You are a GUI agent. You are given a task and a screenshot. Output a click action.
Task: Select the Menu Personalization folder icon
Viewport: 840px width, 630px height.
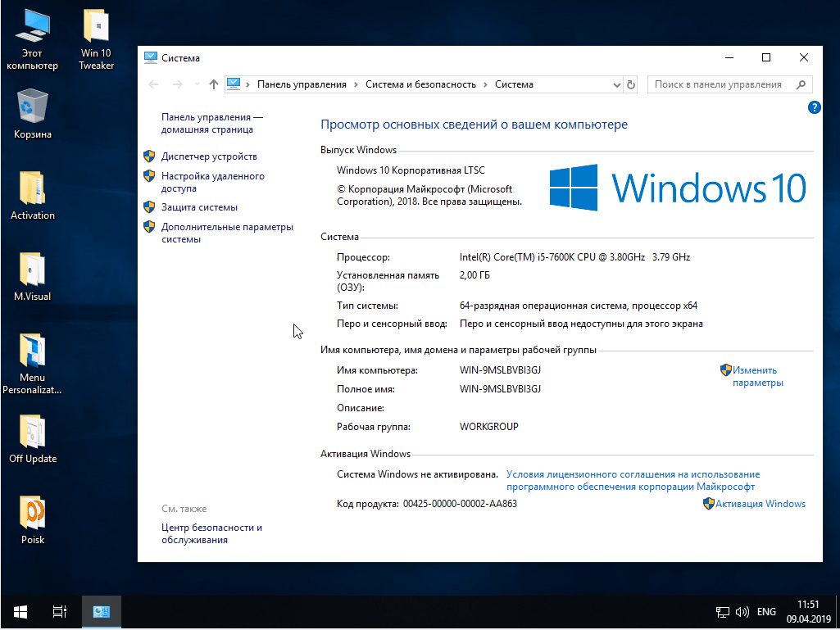tap(33, 364)
